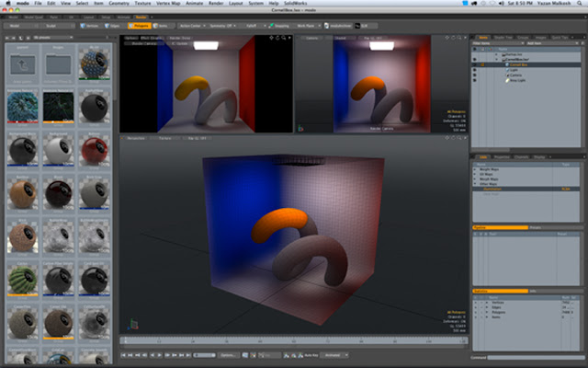This screenshot has width=588, height=368.
Task: Expand UV Maps list
Action: coord(475,174)
